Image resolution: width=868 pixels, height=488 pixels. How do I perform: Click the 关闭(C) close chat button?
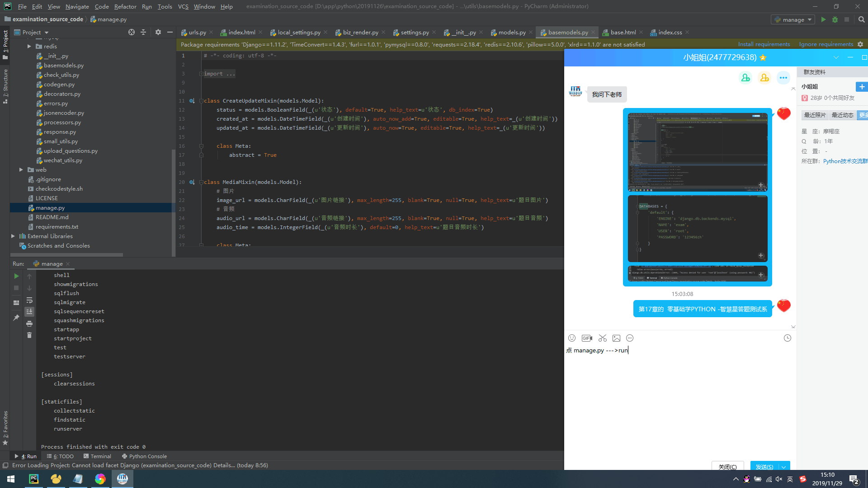point(727,466)
